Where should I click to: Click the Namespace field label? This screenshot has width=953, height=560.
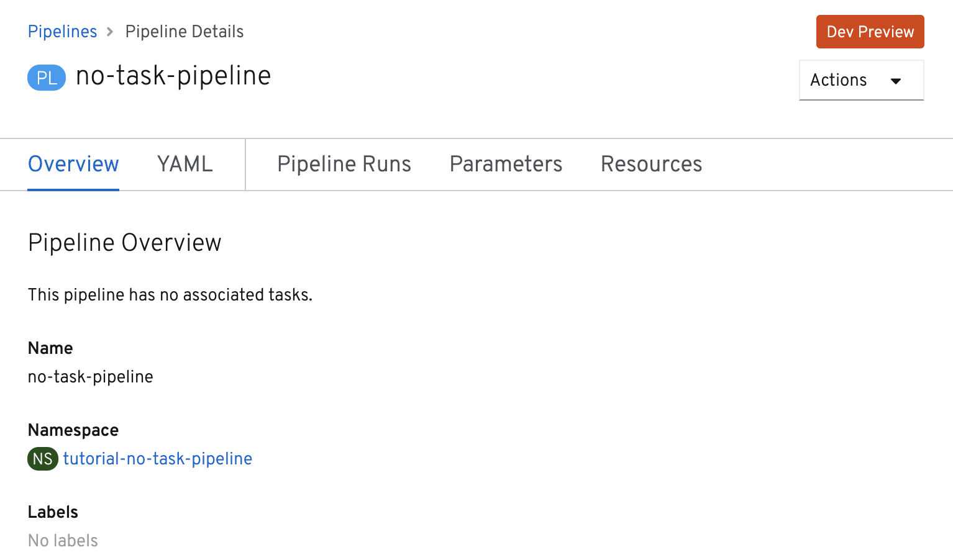pos(73,430)
